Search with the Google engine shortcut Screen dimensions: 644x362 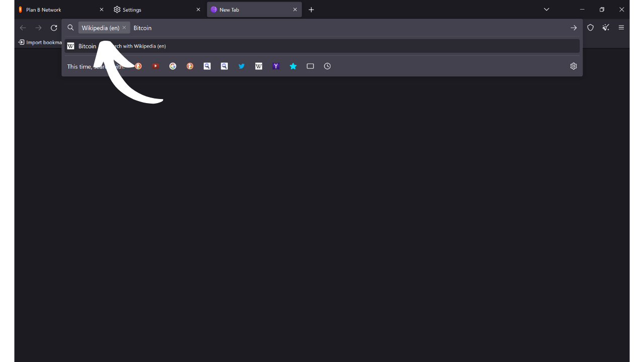point(173,66)
